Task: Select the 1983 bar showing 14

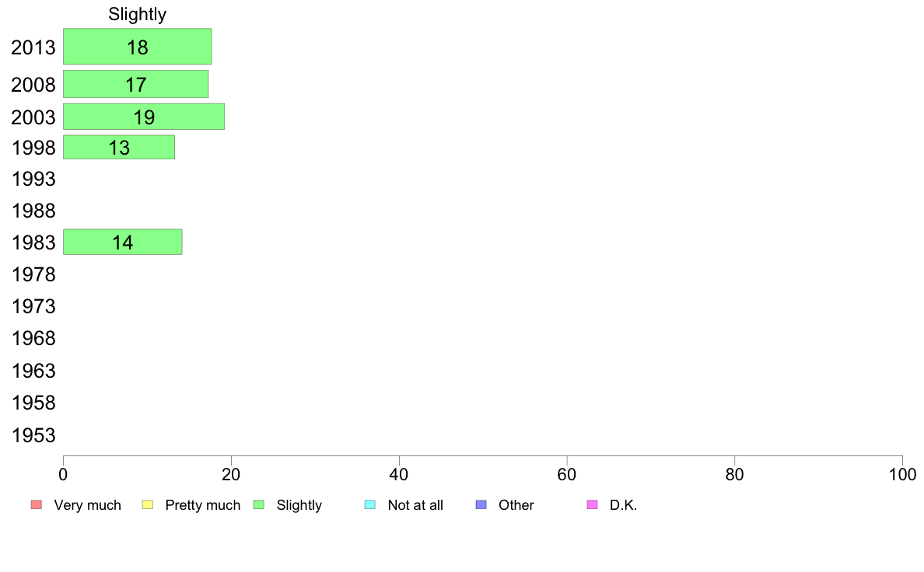Action: click(123, 242)
